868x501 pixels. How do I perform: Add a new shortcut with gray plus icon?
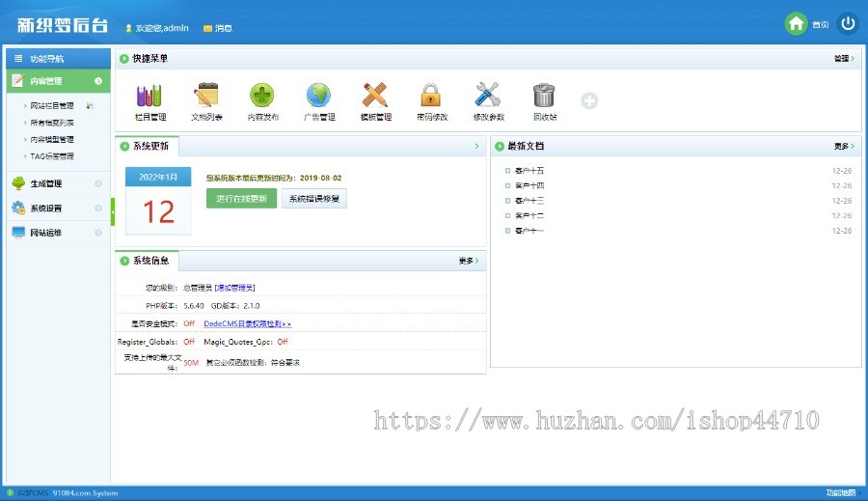tap(589, 100)
